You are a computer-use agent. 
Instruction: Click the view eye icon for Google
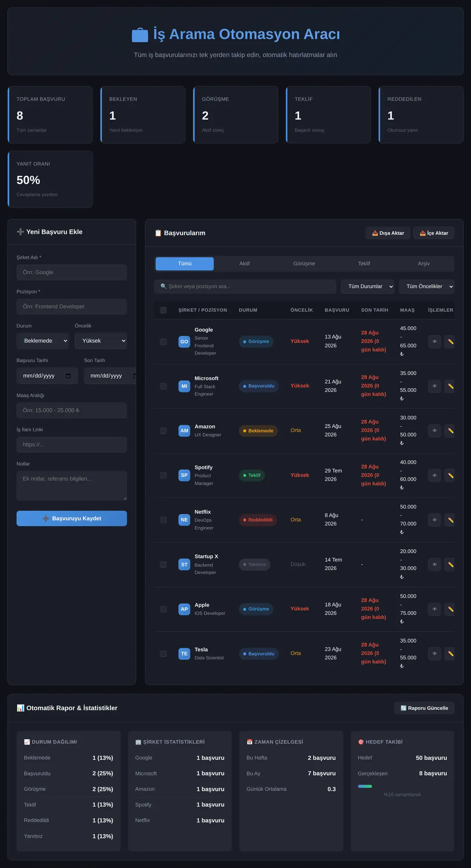point(434,341)
